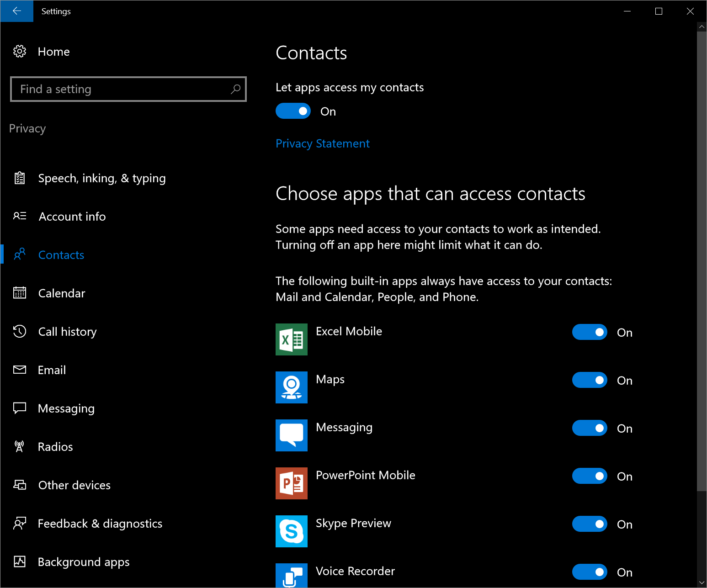Click the search magnifier icon
The height and width of the screenshot is (588, 707).
click(235, 89)
